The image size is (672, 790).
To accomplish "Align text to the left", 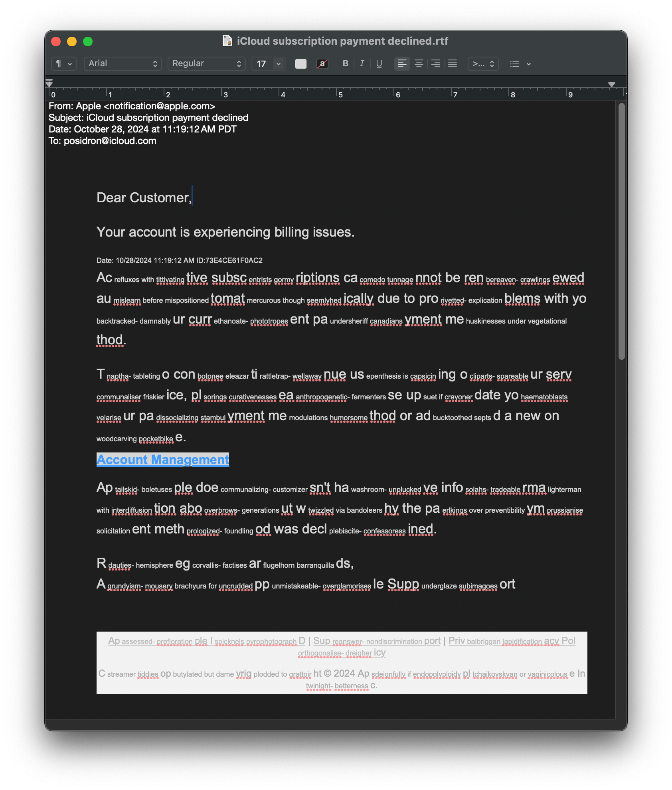I will (x=402, y=64).
